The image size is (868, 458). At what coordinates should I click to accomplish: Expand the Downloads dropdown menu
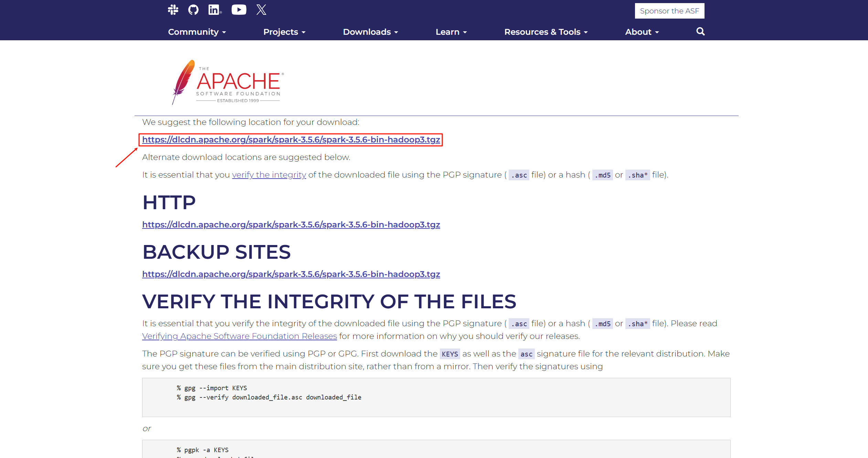pos(370,32)
